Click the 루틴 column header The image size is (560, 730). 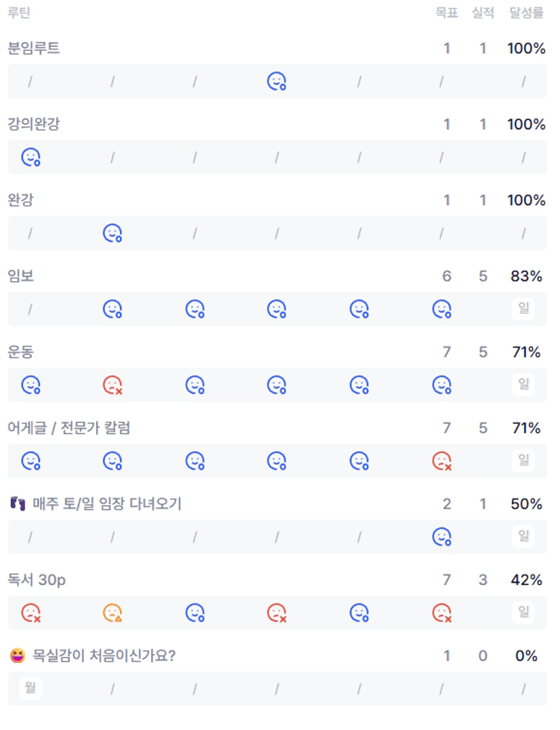pyautogui.click(x=19, y=13)
